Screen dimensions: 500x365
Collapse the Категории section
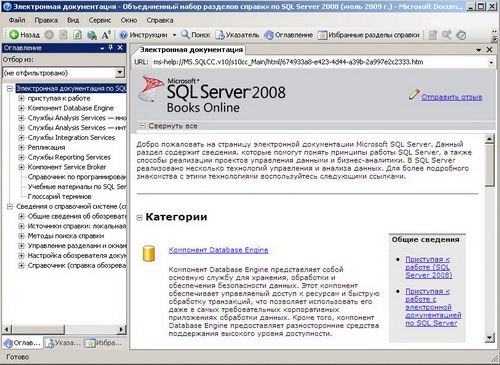pos(139,218)
